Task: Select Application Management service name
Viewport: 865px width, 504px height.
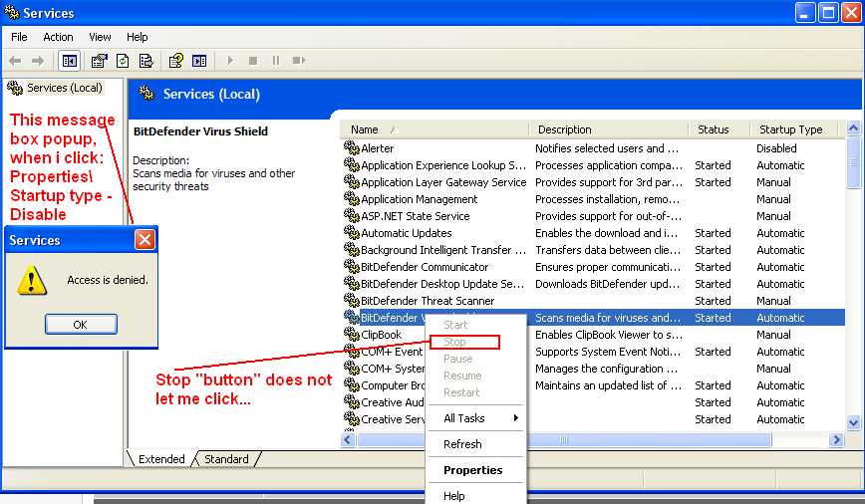Action: (419, 199)
